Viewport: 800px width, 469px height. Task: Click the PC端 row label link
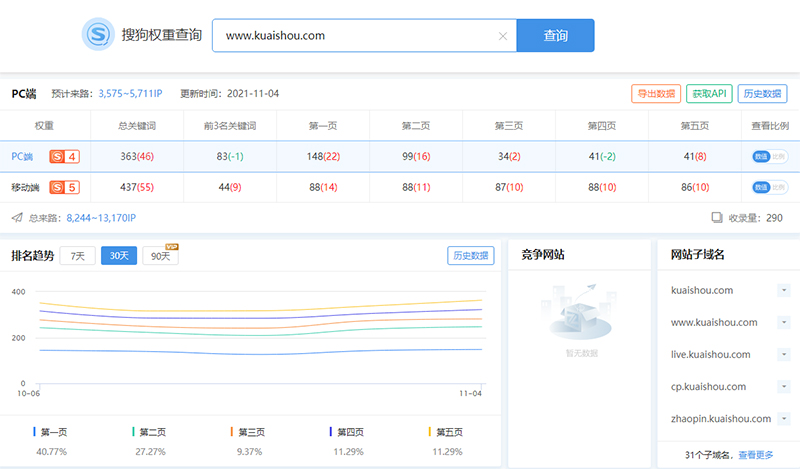22,157
